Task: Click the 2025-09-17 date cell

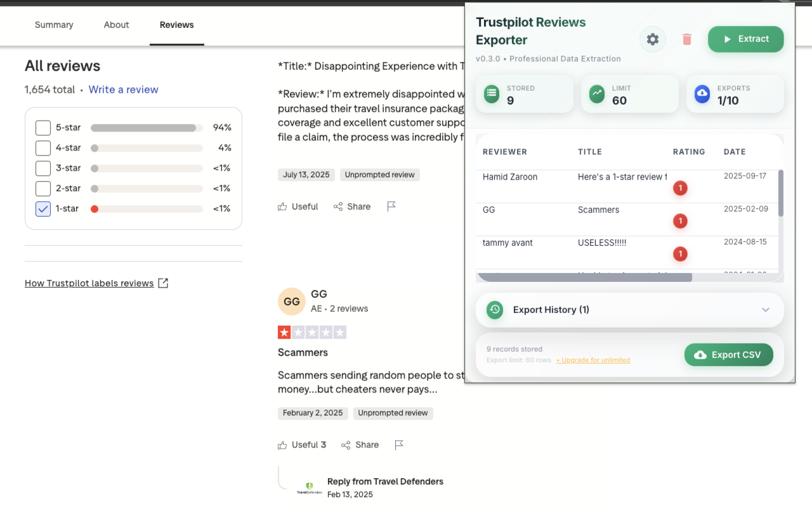Action: coord(745,176)
